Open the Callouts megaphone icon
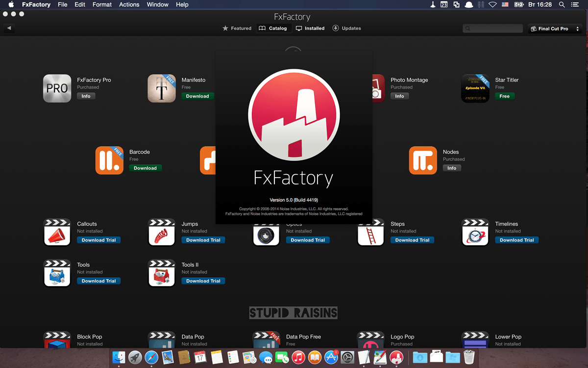 [57, 232]
